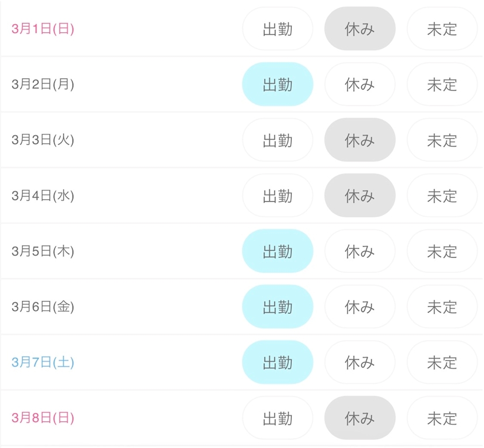Choose 未定 for 3月6日(金)
484x448 pixels.
tap(442, 307)
